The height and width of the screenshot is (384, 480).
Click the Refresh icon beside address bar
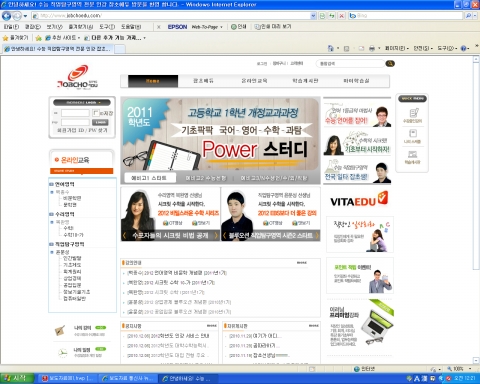332,16
